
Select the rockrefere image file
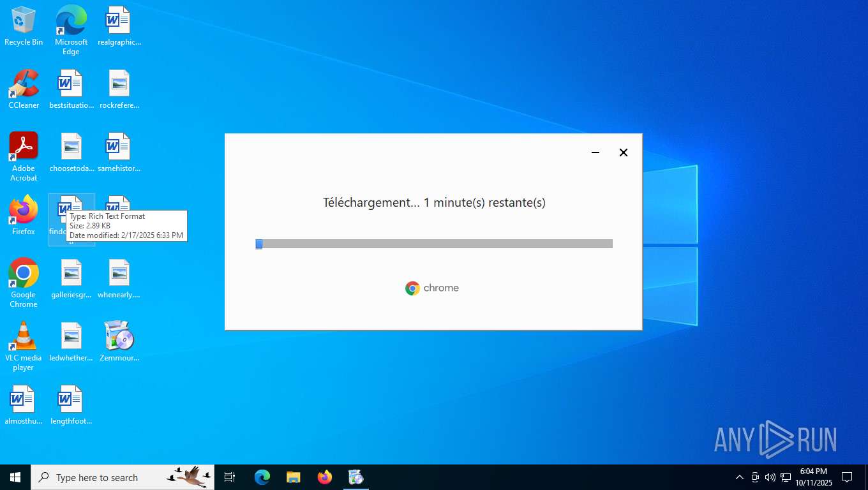[119, 89]
